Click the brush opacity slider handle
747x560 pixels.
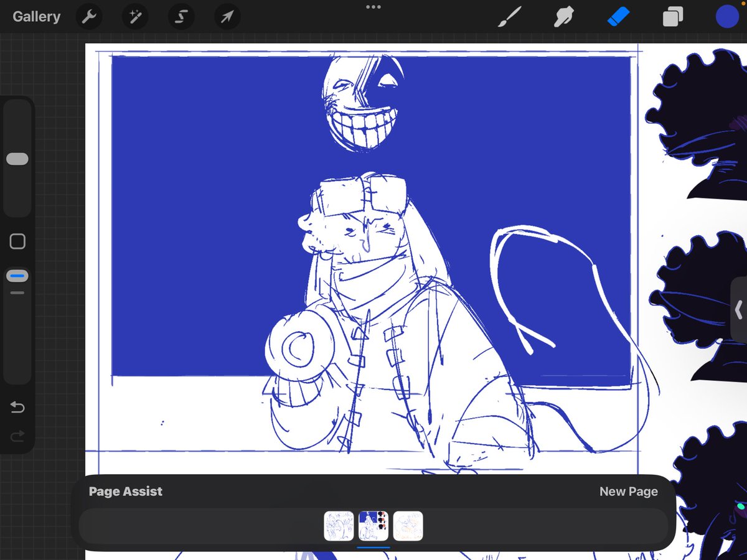(17, 276)
